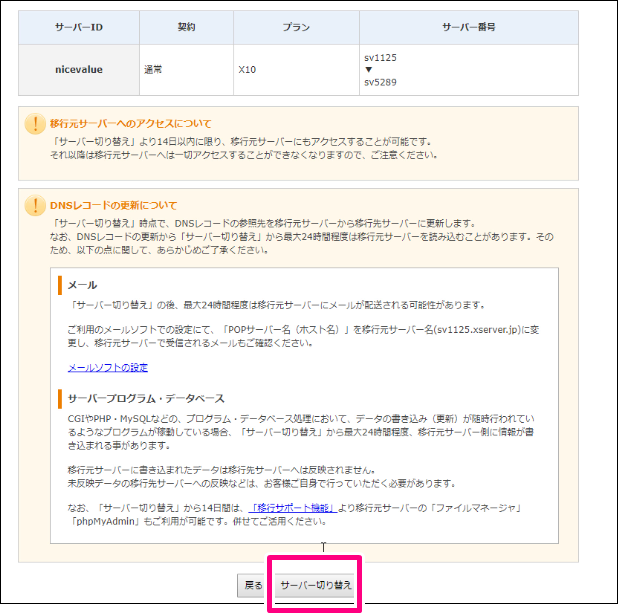The height and width of the screenshot is (616, 618).
Task: Select the 通常 contract cell
Action: (186, 70)
